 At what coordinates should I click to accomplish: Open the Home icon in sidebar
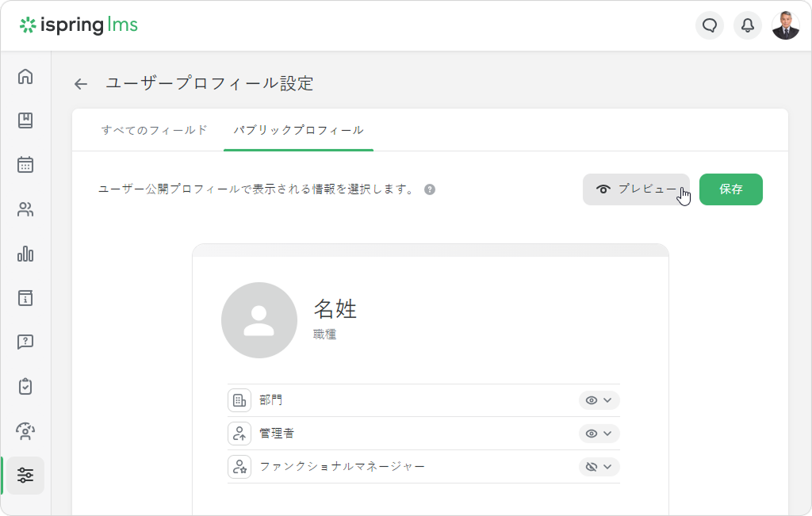25,77
